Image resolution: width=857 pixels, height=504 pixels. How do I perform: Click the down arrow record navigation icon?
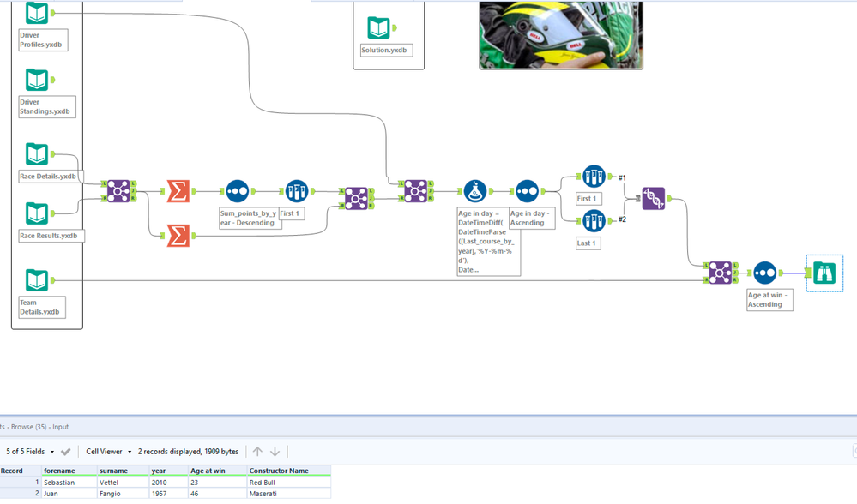click(x=275, y=452)
